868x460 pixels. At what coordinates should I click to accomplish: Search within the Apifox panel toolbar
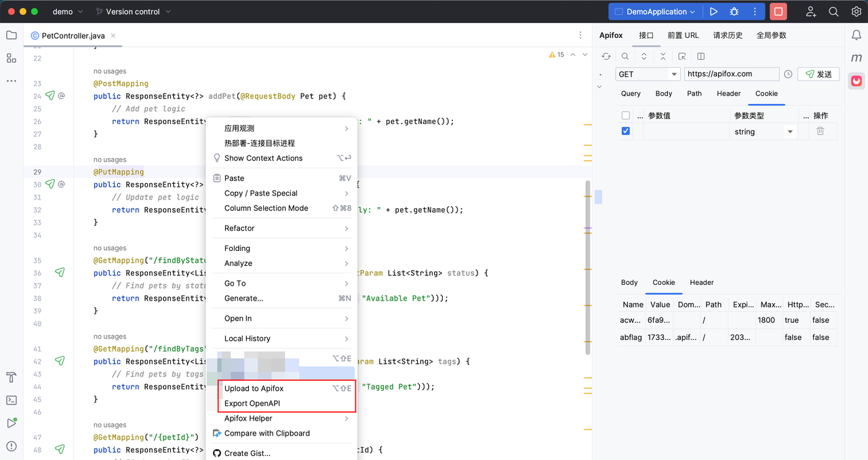625,56
